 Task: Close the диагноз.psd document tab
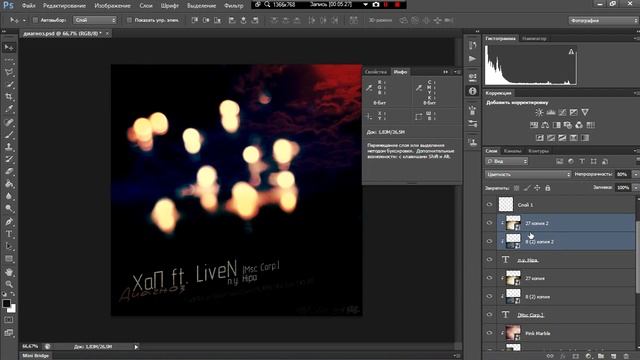click(107, 33)
